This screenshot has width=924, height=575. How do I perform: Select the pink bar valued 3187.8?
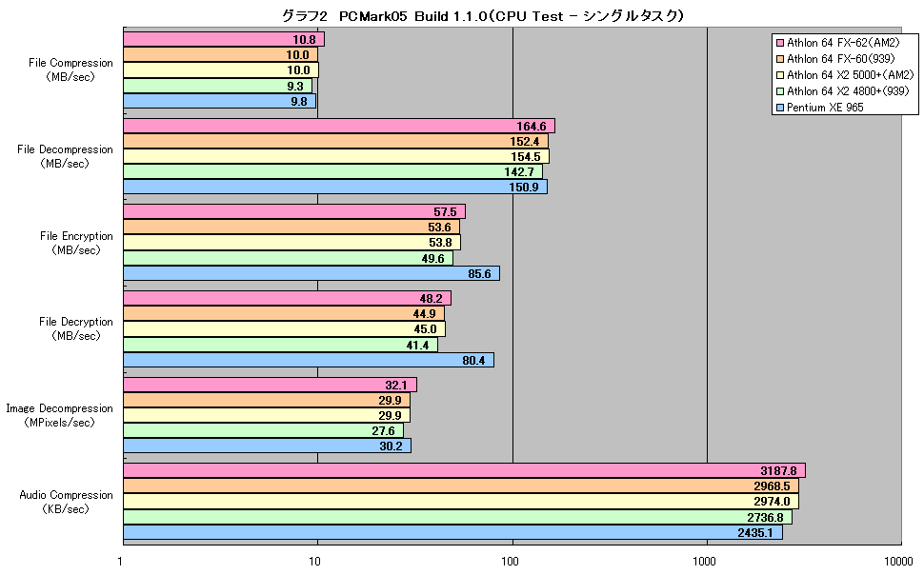click(464, 470)
